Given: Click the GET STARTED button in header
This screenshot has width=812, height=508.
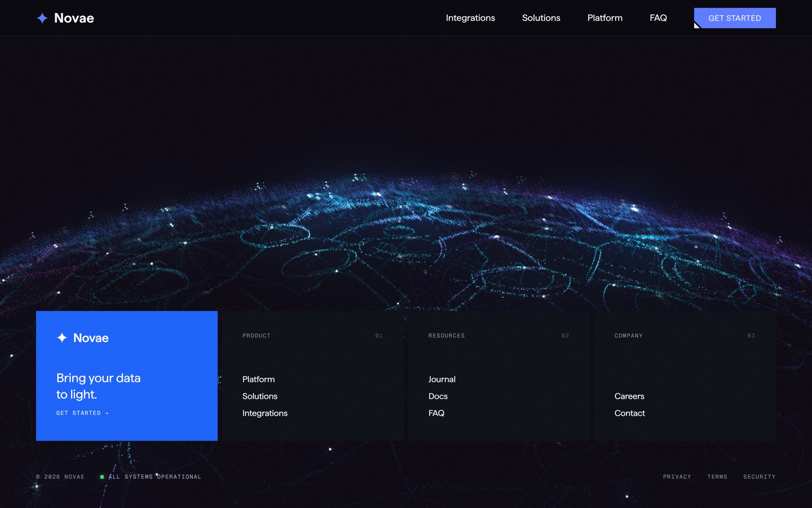Looking at the screenshot, I should tap(734, 18).
